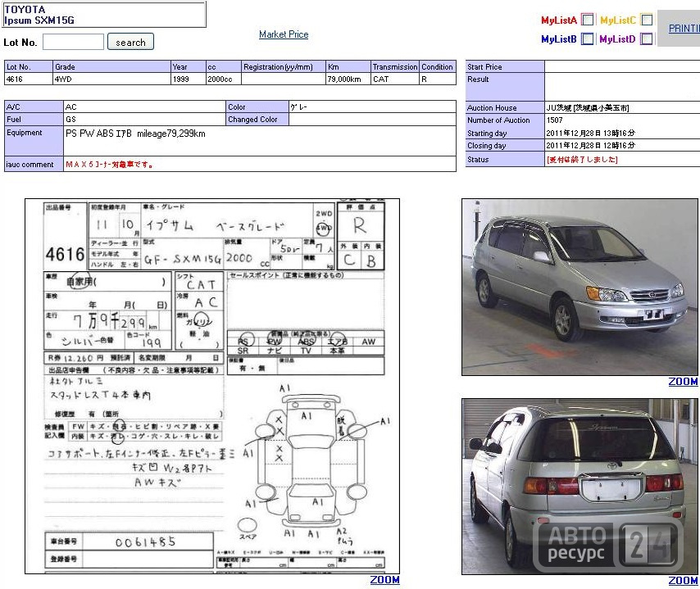
Task: Tick the MyListD checkbox
Action: 647,39
